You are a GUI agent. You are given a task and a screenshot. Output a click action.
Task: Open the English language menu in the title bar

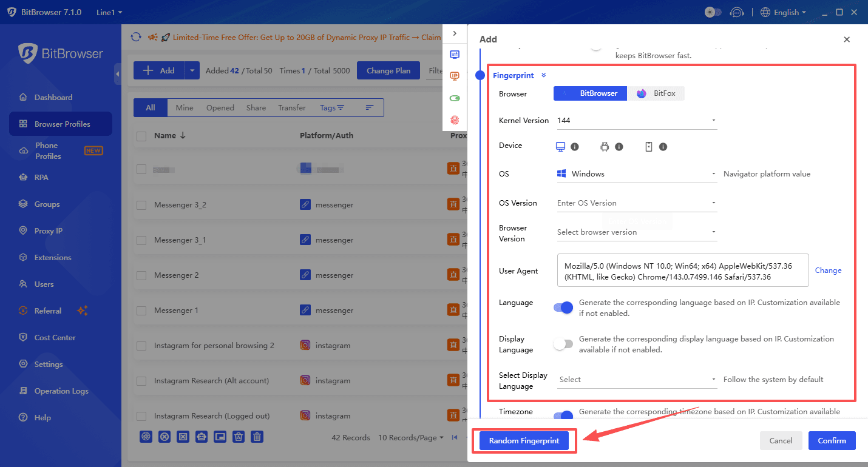[783, 12]
